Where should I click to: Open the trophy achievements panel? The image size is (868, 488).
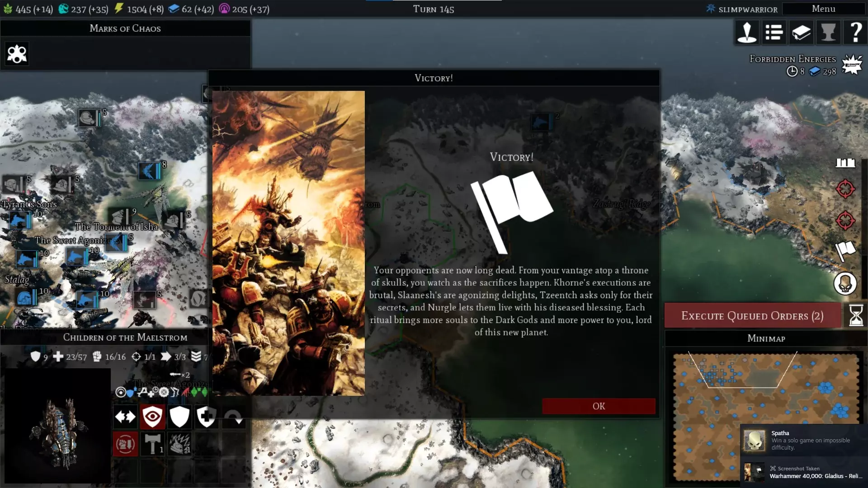point(828,33)
